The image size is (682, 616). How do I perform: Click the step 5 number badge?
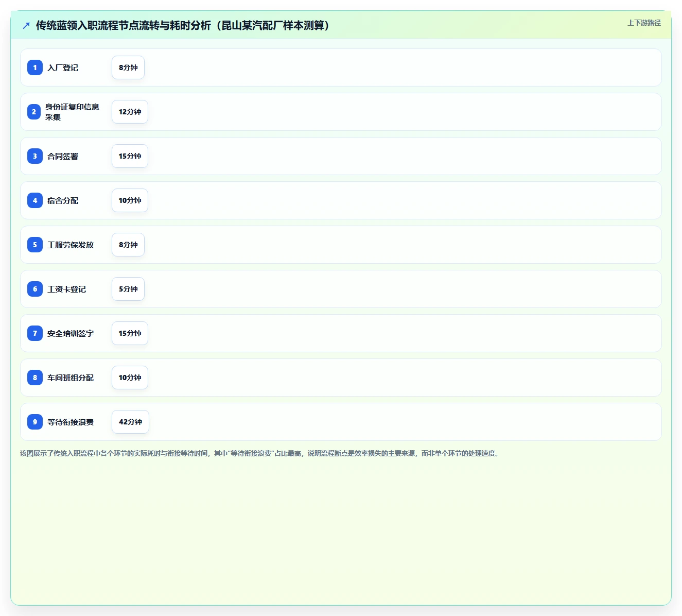click(35, 245)
